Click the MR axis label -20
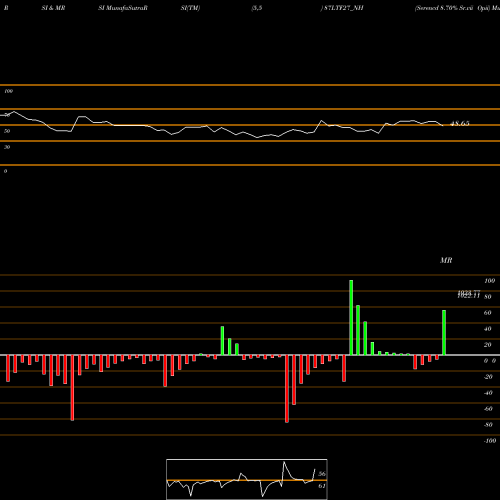 point(488,377)
